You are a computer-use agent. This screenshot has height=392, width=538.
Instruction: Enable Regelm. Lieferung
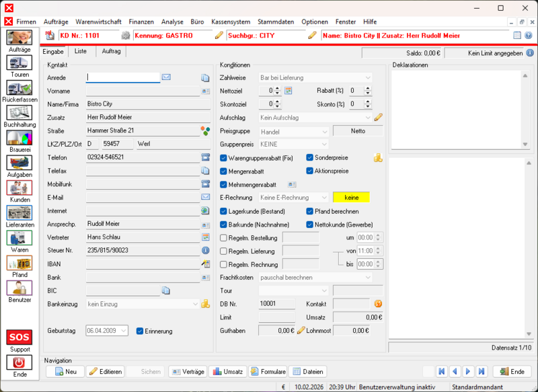pyautogui.click(x=223, y=251)
